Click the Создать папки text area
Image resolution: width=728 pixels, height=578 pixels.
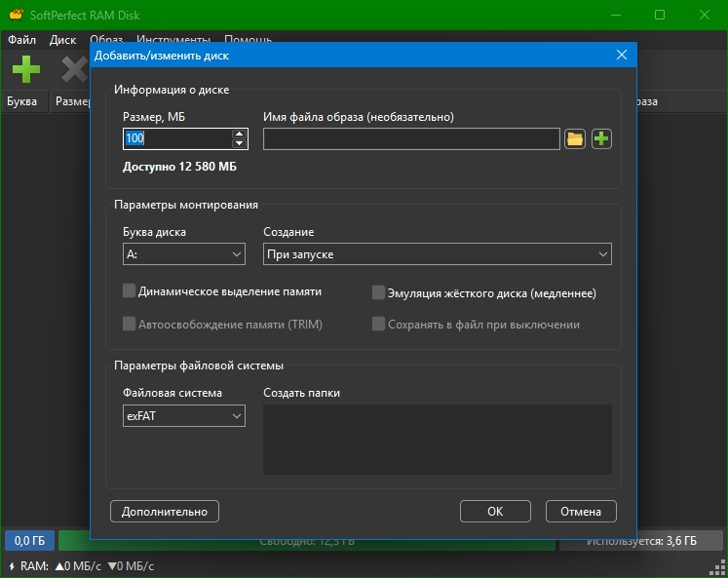coord(438,440)
